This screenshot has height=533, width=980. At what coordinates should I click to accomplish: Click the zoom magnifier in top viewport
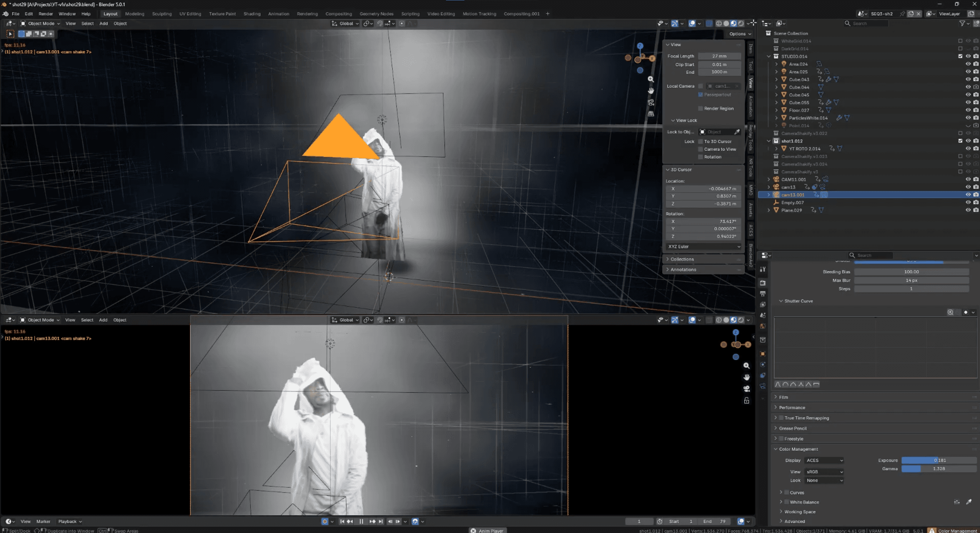651,79
